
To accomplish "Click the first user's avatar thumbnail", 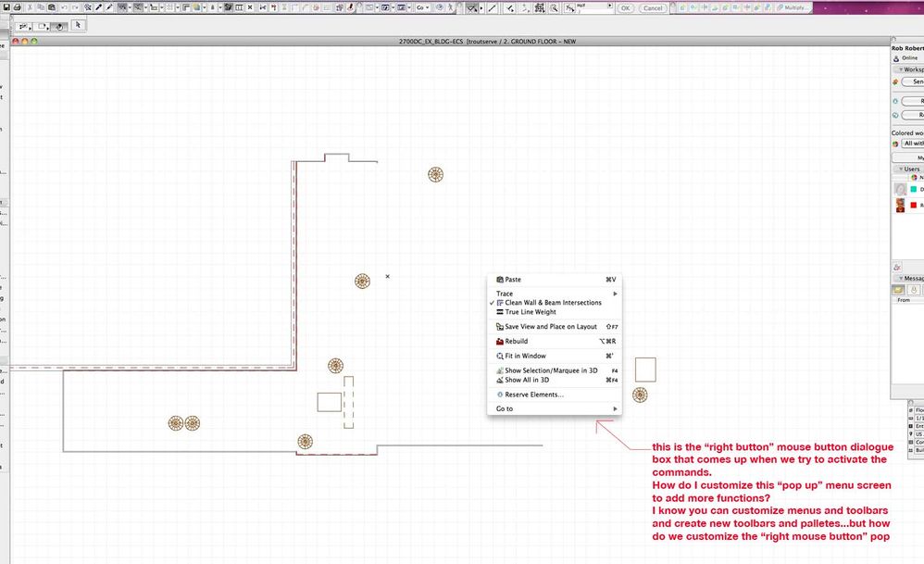I will [x=901, y=189].
